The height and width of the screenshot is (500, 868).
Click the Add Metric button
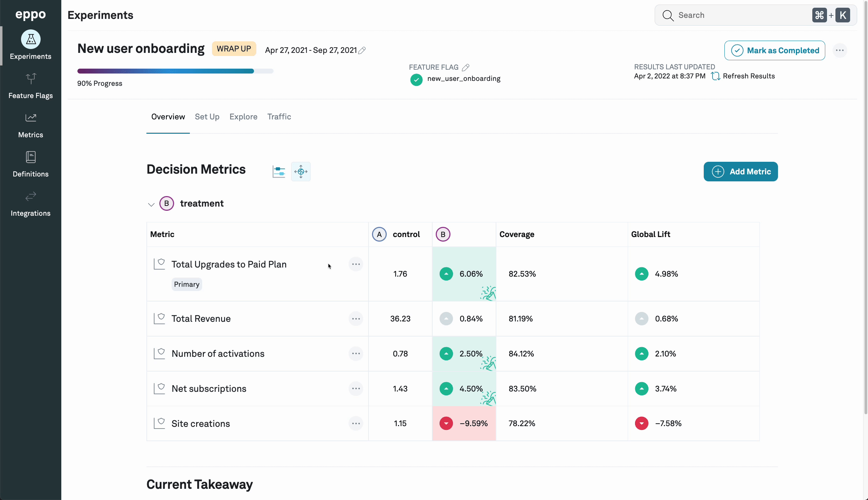coord(740,172)
